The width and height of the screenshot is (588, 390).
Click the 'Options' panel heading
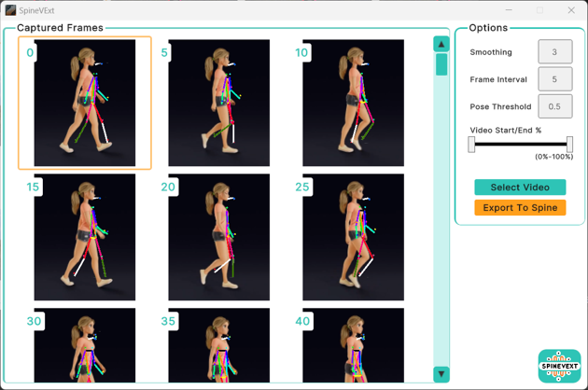(x=488, y=28)
